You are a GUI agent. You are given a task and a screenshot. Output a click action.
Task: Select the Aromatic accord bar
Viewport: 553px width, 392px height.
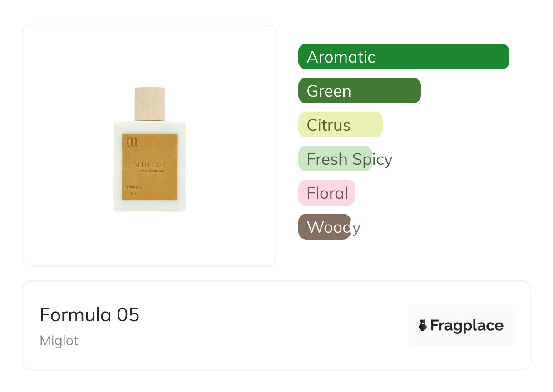click(403, 57)
